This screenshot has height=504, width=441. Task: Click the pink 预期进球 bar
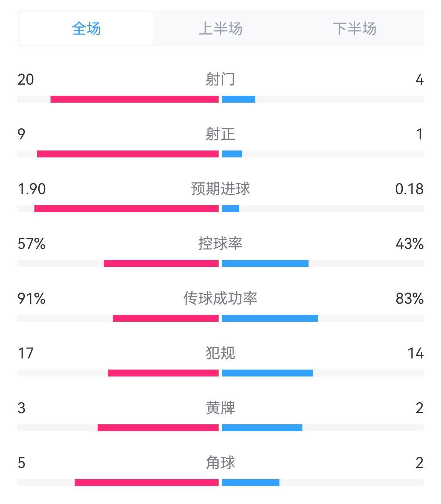126,209
